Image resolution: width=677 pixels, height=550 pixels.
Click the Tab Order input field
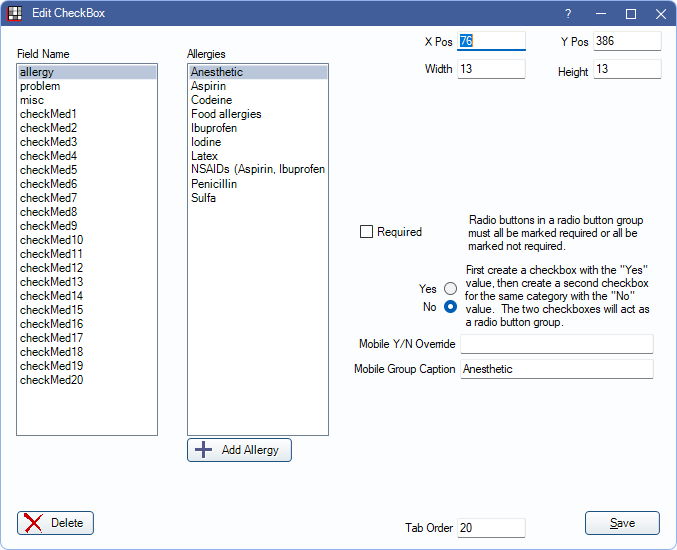pyautogui.click(x=491, y=528)
